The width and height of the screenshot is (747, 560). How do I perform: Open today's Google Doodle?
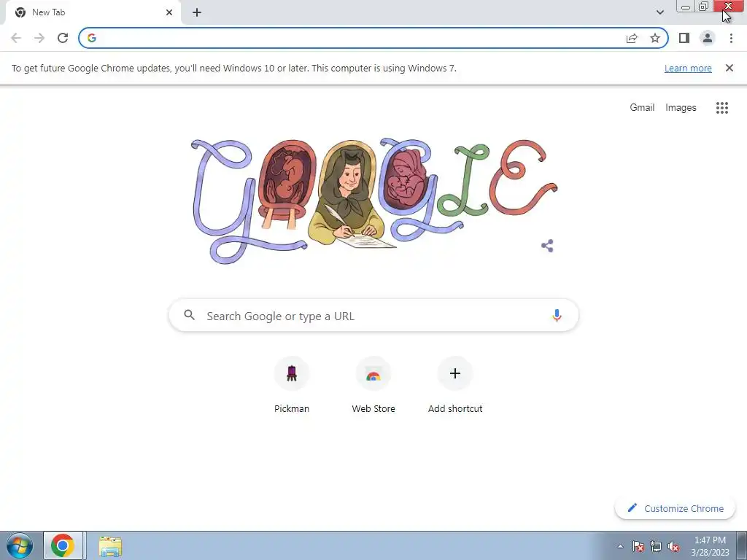374,201
